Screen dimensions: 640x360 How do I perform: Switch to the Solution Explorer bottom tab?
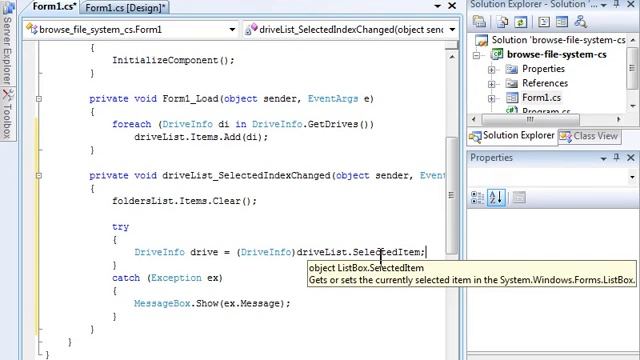pyautogui.click(x=512, y=136)
